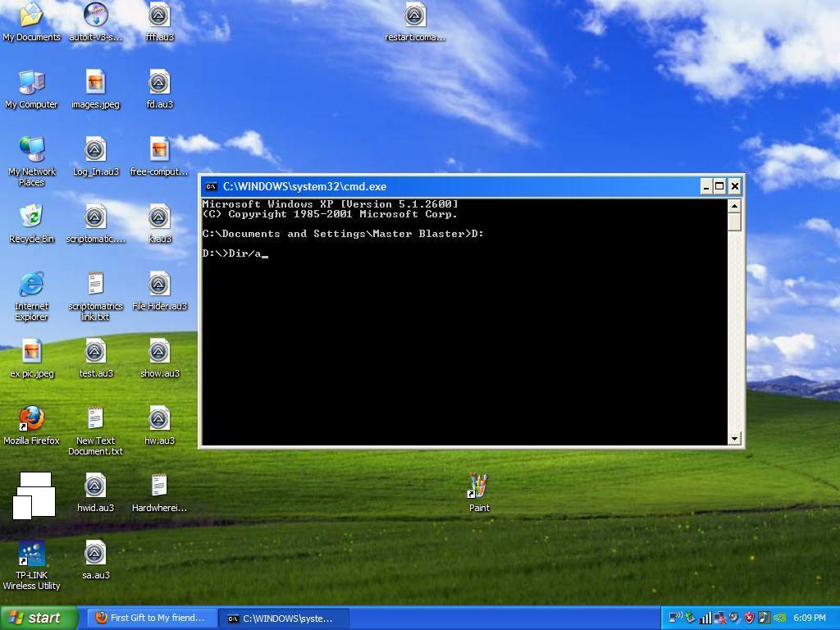
Task: Open My Network Places icon
Action: 32,161
